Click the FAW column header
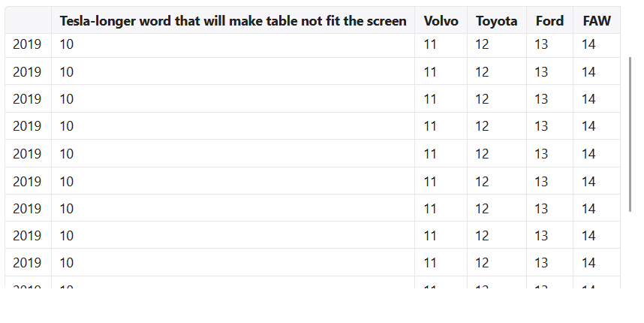644x323 pixels. point(596,21)
